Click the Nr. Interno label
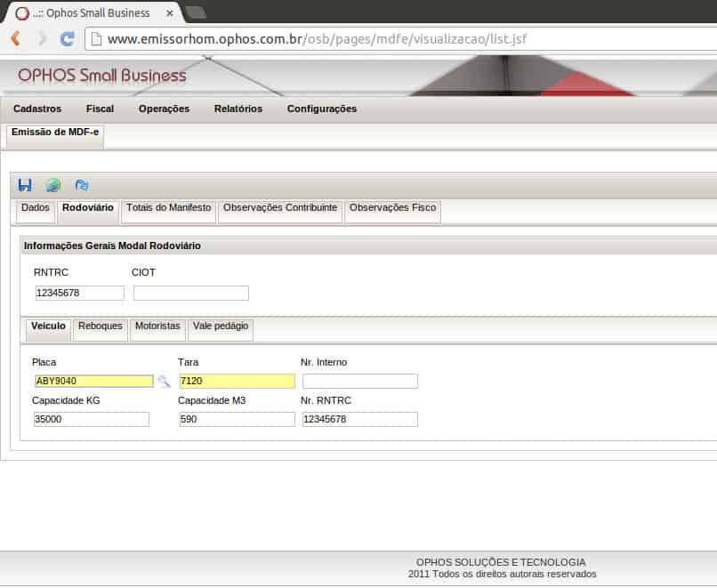The height and width of the screenshot is (588, 717). tap(324, 362)
